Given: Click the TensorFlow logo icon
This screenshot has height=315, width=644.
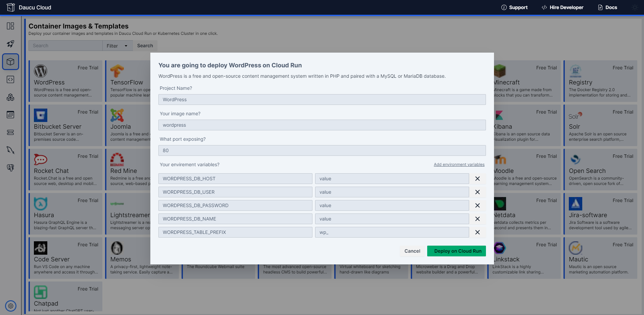Looking at the screenshot, I should tap(117, 71).
